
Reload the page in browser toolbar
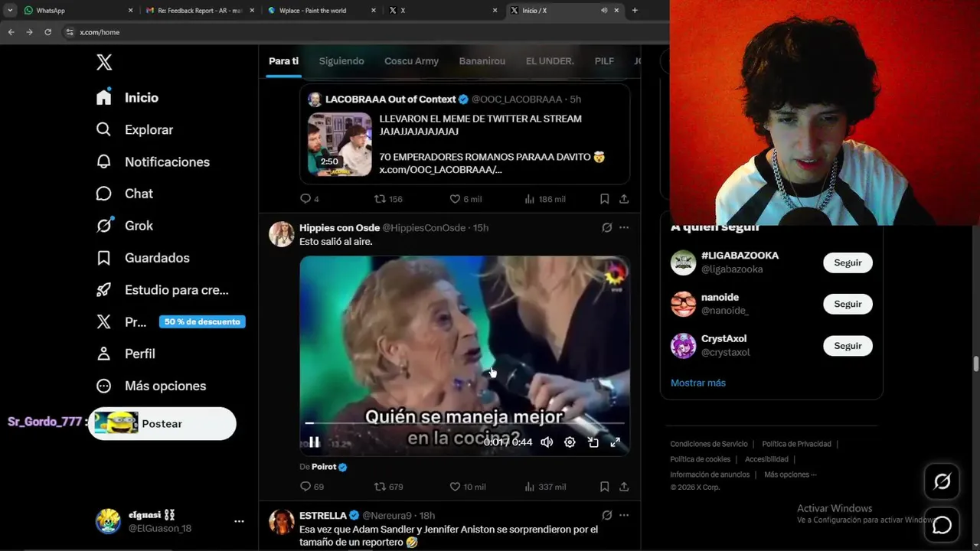pyautogui.click(x=47, y=32)
